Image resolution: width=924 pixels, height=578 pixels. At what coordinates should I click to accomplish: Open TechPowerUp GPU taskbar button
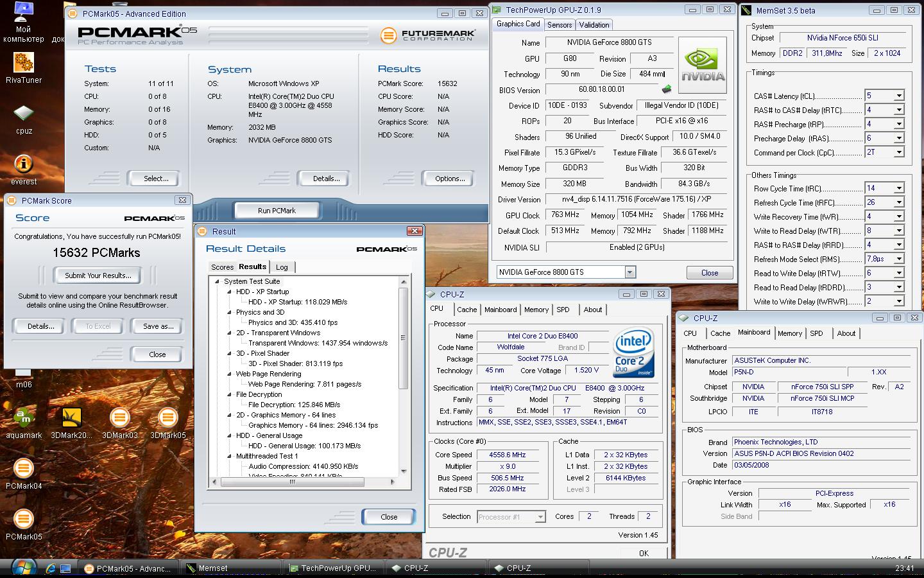333,568
